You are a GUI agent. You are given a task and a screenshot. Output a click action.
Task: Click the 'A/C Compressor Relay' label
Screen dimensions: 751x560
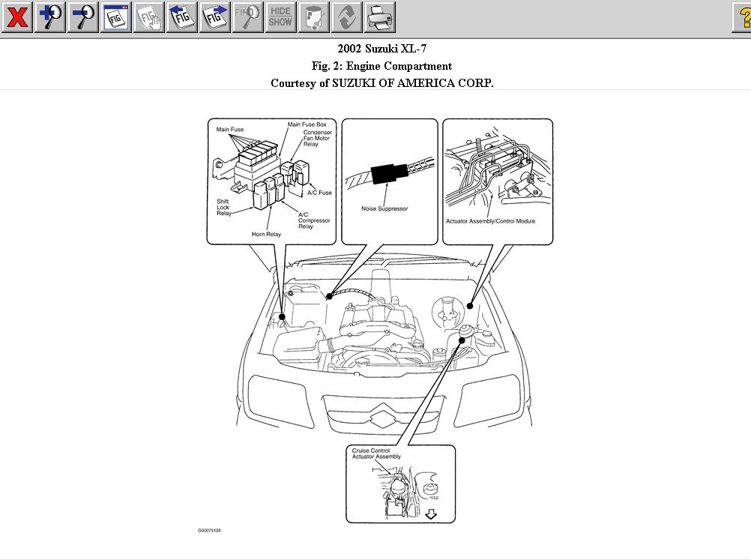[x=314, y=220]
